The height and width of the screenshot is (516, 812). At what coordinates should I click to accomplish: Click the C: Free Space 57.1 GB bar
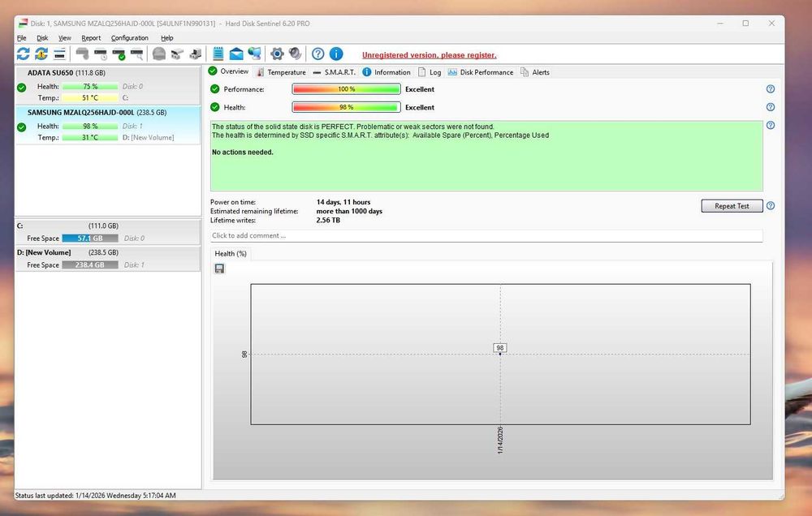tap(90, 238)
